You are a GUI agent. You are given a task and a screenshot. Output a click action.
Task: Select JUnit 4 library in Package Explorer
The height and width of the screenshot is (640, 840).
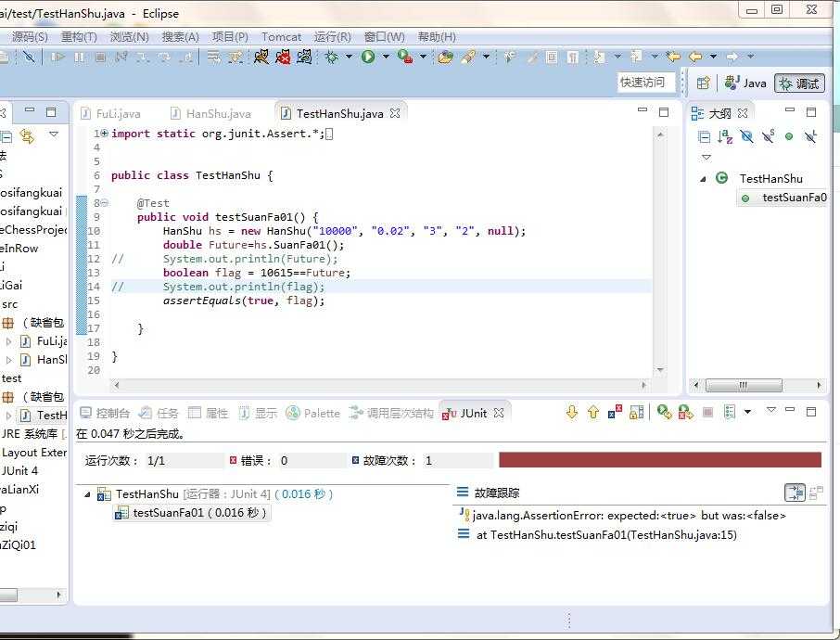coord(19,471)
